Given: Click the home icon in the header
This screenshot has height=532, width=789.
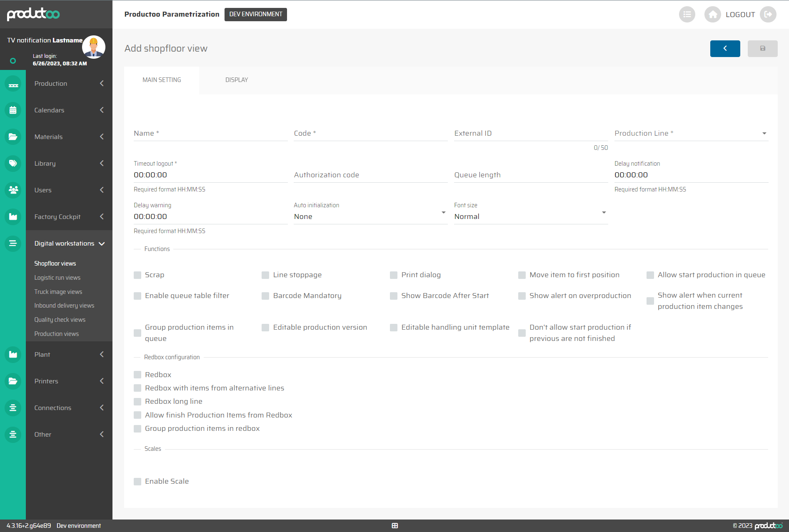Looking at the screenshot, I should pyautogui.click(x=712, y=15).
